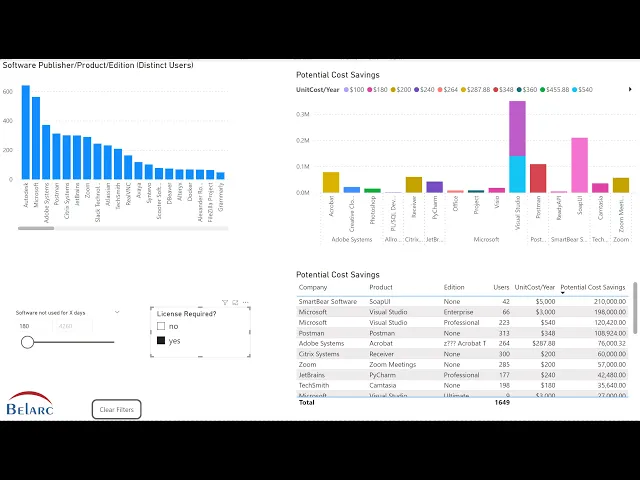Select the Receiver bar in savings chart
The width and height of the screenshot is (640, 480).
(414, 185)
